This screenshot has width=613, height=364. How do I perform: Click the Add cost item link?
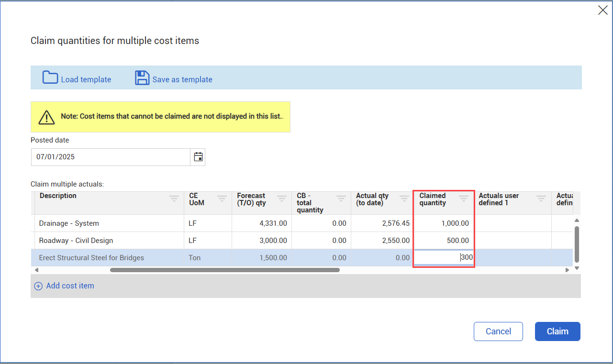[70, 286]
